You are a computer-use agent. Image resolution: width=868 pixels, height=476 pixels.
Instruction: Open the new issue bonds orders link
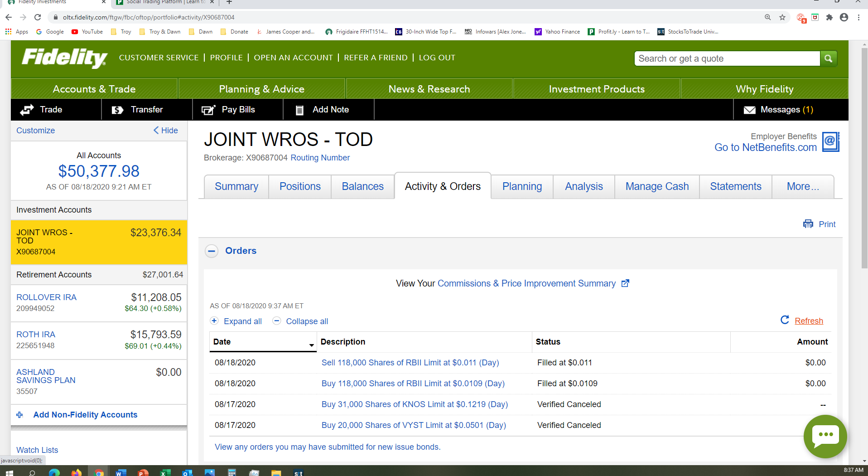(328, 447)
